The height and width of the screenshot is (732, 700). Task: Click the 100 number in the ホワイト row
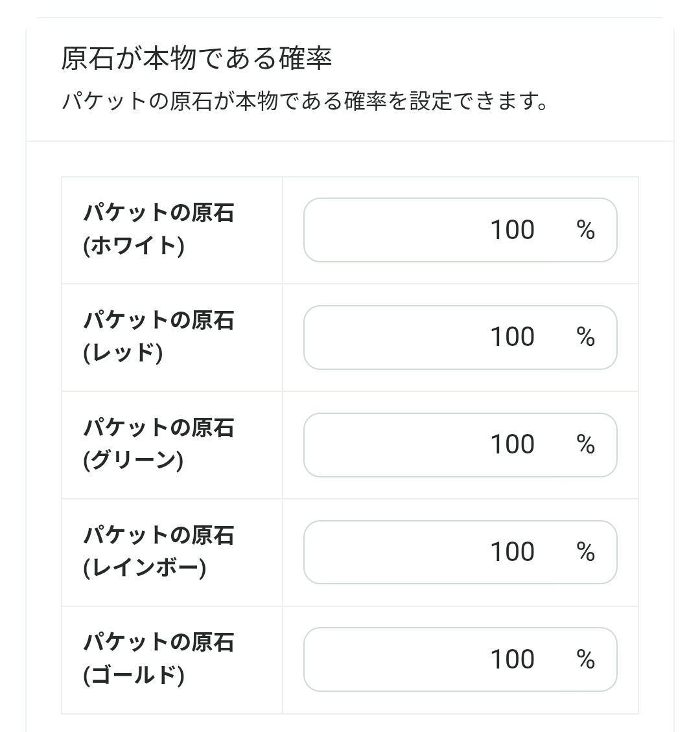[512, 230]
